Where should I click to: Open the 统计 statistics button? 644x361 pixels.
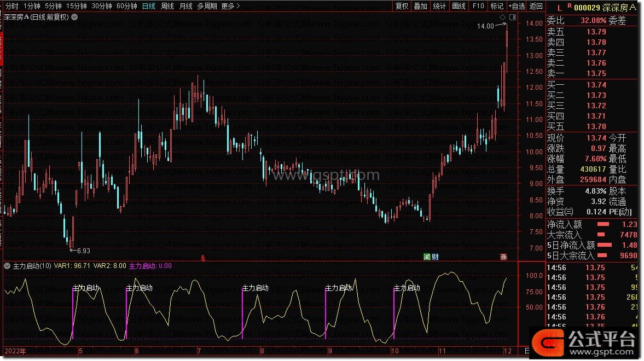pos(439,6)
